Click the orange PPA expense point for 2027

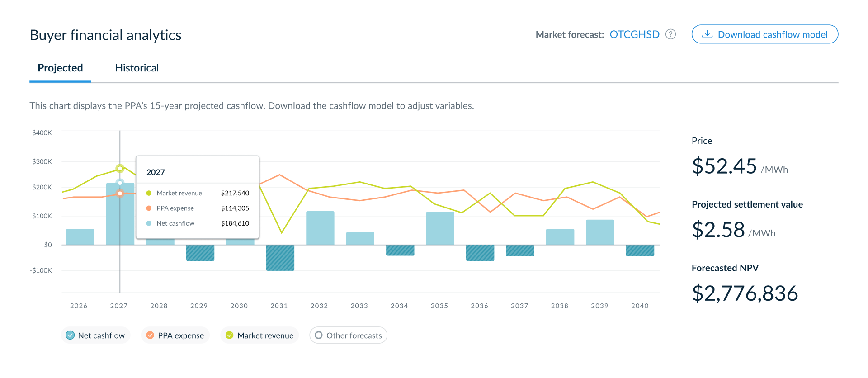[120, 193]
